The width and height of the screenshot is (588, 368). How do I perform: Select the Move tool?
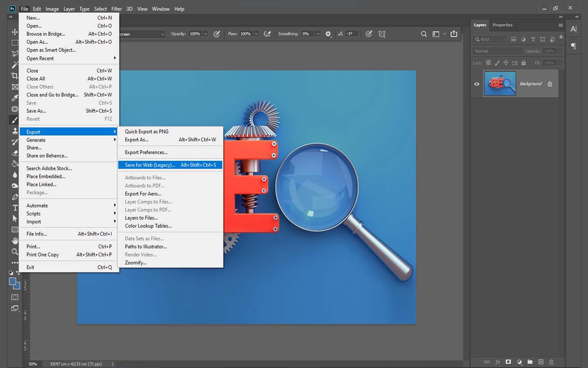tap(15, 32)
